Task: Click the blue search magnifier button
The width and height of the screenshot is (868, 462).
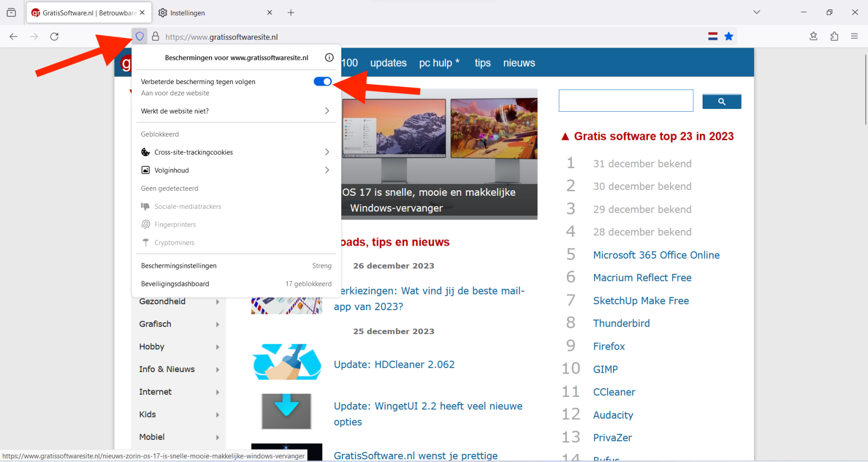Action: [722, 101]
